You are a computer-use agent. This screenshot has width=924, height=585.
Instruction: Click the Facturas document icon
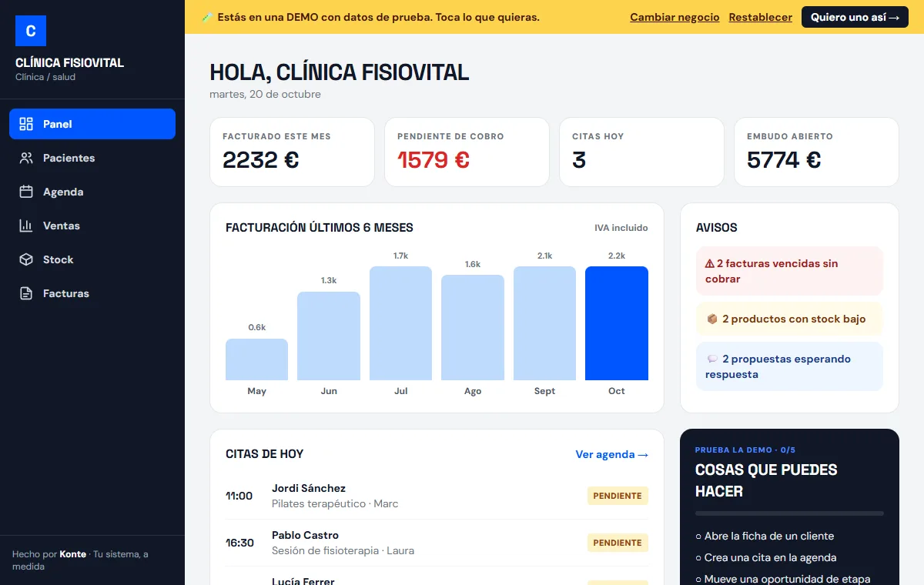(x=26, y=293)
